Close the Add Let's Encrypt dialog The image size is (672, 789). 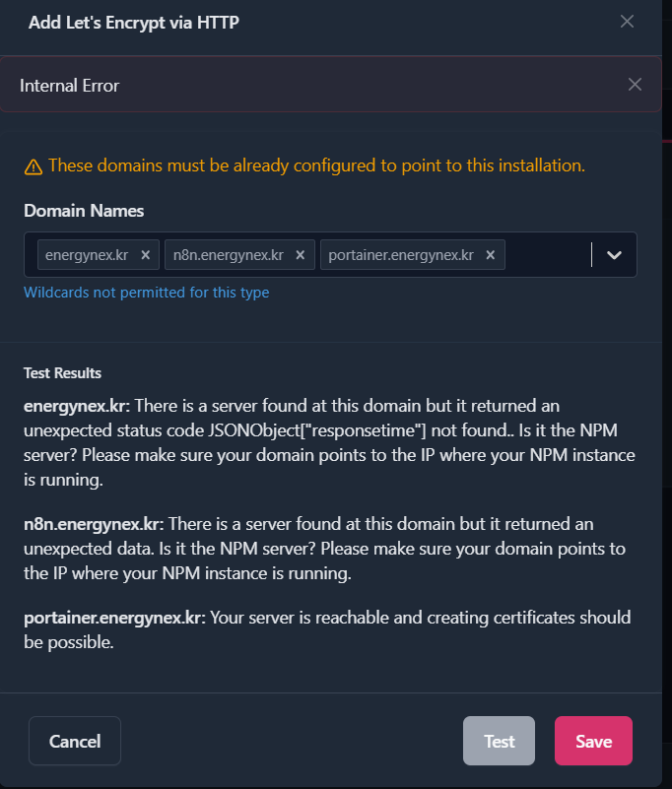pos(627,22)
